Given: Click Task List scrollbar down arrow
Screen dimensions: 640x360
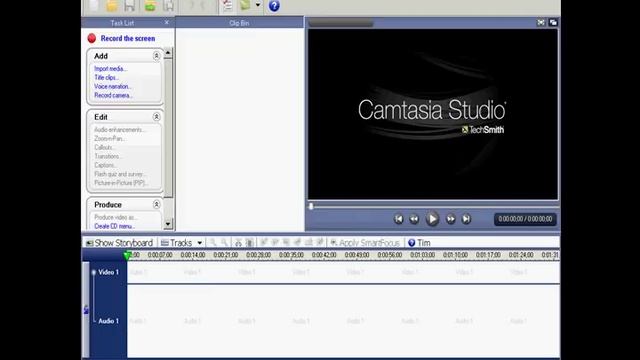Looking at the screenshot, I should coord(168,224).
